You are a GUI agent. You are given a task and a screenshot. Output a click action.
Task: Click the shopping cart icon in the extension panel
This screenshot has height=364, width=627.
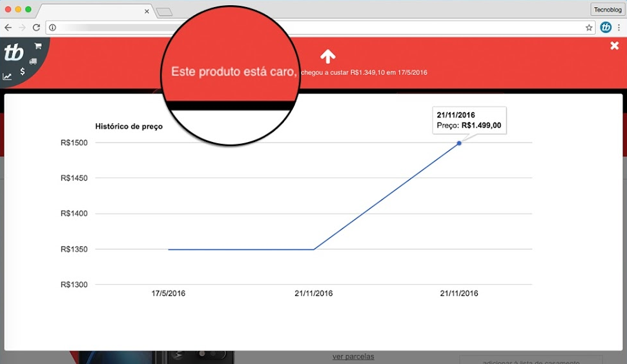tap(38, 46)
